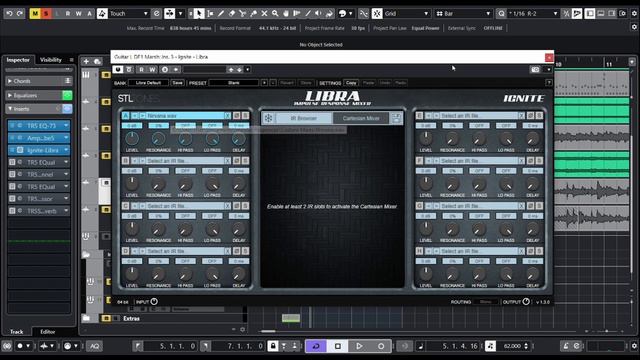Toggle Cycle loop in transport
The image size is (640, 360).
coord(316,346)
